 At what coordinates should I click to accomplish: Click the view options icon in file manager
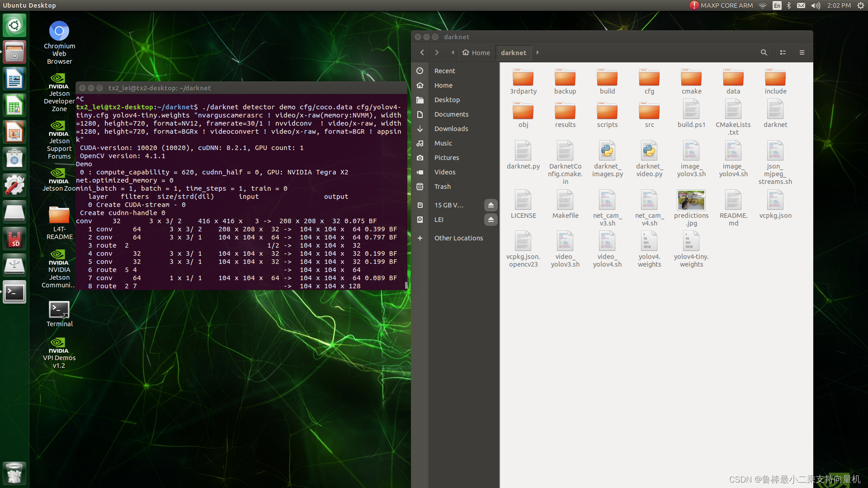pyautogui.click(x=783, y=52)
